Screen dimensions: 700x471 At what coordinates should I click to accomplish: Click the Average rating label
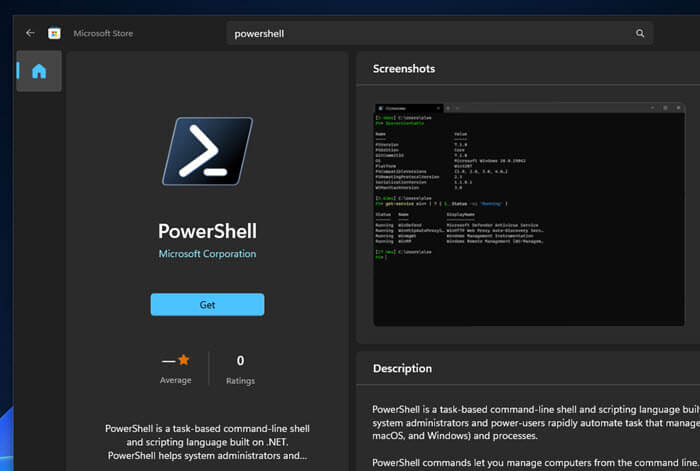[x=175, y=380]
